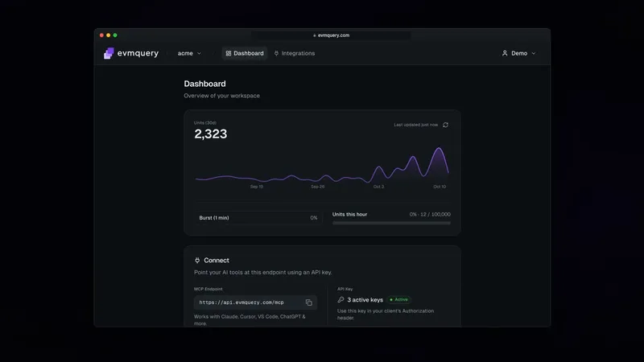Click the MCP endpoint URL field
Screen dimensions: 644x362
[x=255, y=302]
